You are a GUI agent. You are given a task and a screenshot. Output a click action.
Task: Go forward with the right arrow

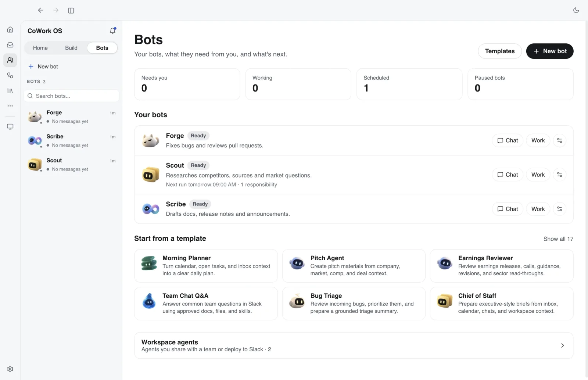[56, 10]
